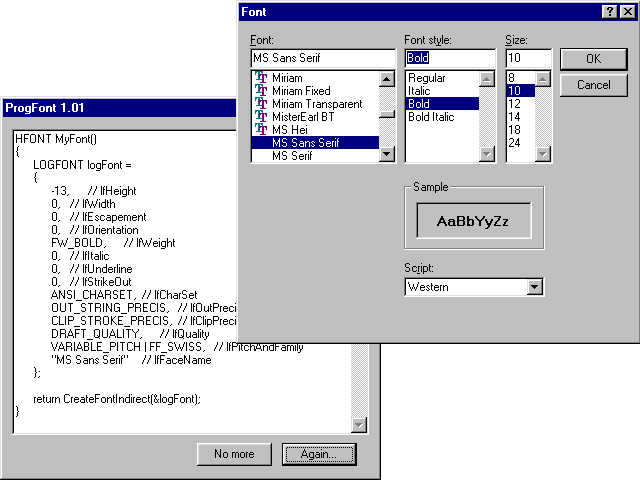This screenshot has width=640, height=480.
Task: Click the TrueType icon beside MS Hei
Action: point(261,130)
